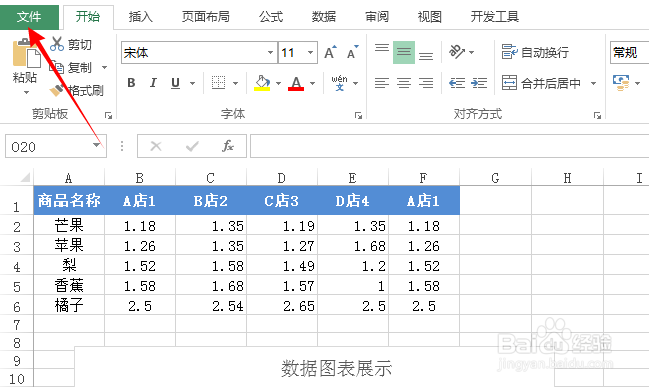Viewport: 649px width, 387px height.
Task: Expand the Copy dropdown arrow
Action: point(104,67)
